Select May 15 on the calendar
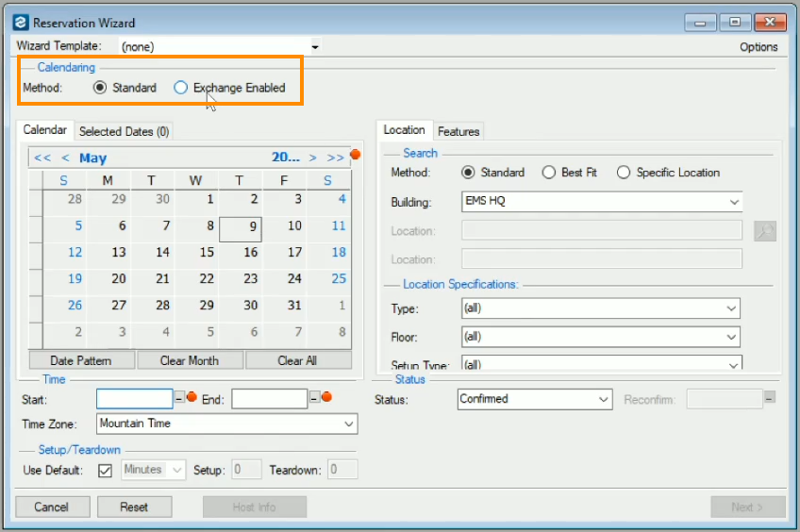Screen dimensions: 800x532 207,253
